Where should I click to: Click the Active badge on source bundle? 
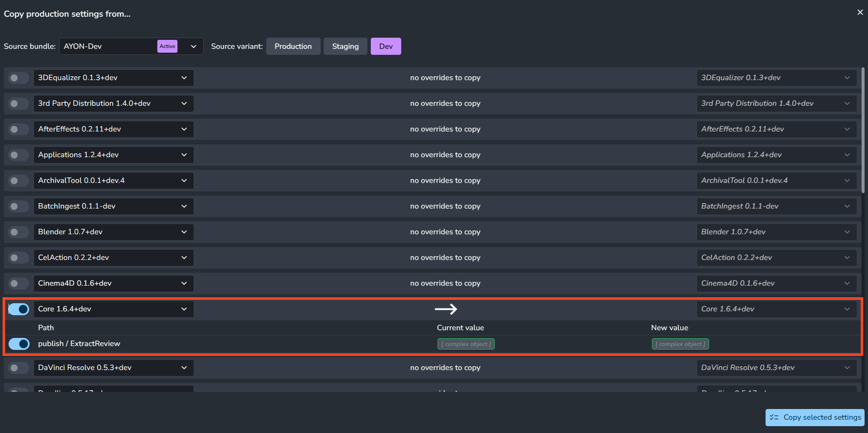[x=167, y=46]
